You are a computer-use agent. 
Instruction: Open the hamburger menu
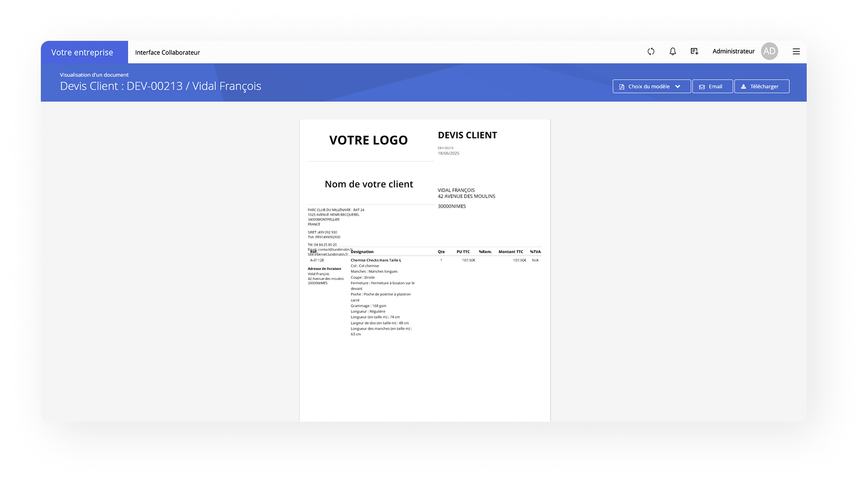tap(796, 52)
